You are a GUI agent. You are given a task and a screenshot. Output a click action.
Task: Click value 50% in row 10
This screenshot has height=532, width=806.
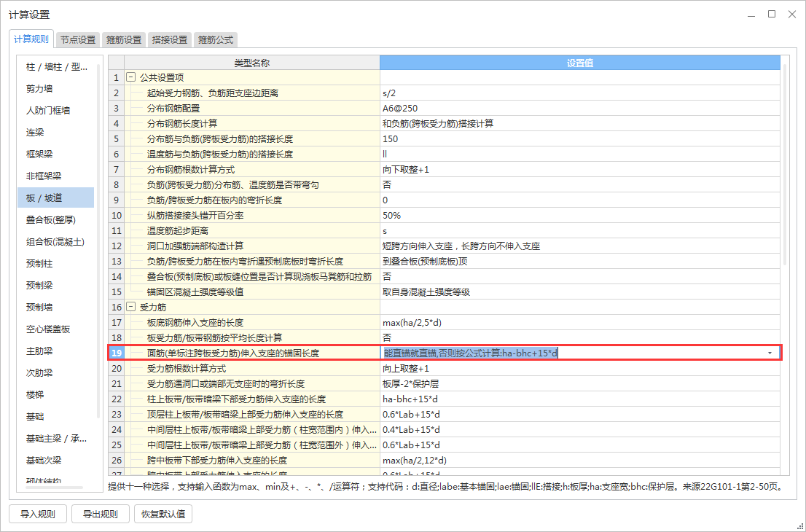coord(580,216)
